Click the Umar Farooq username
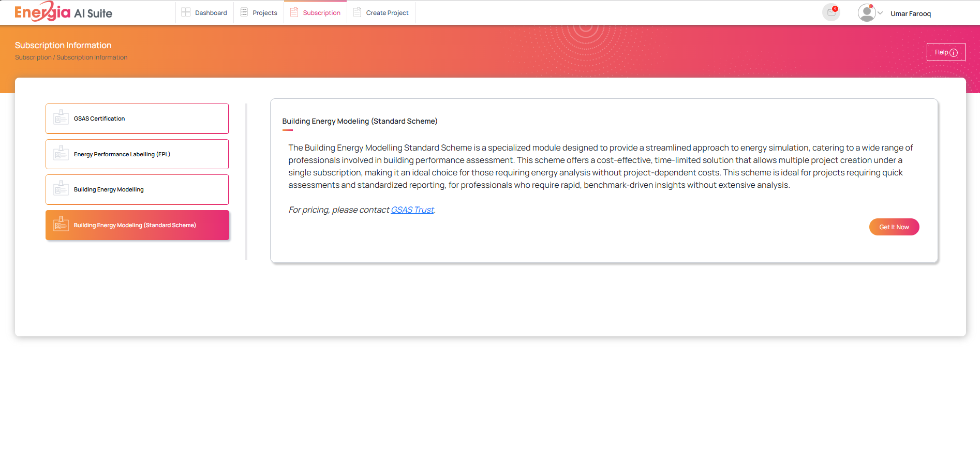The width and height of the screenshot is (980, 475). (911, 13)
